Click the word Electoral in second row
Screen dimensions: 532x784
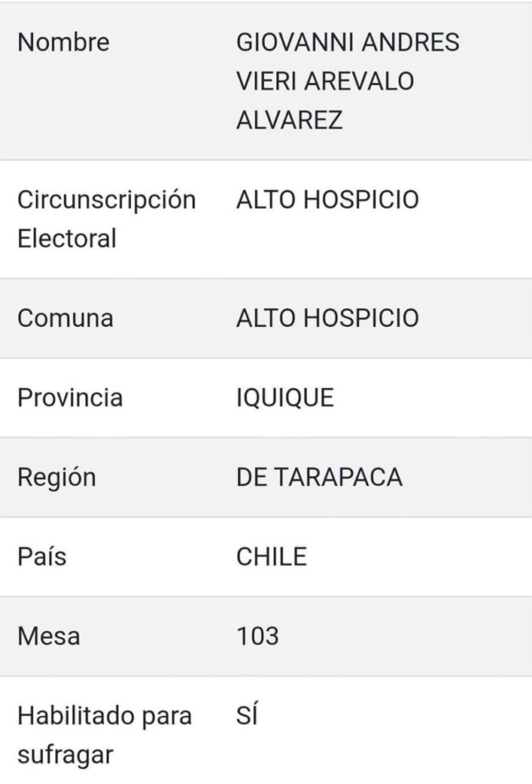click(x=67, y=239)
